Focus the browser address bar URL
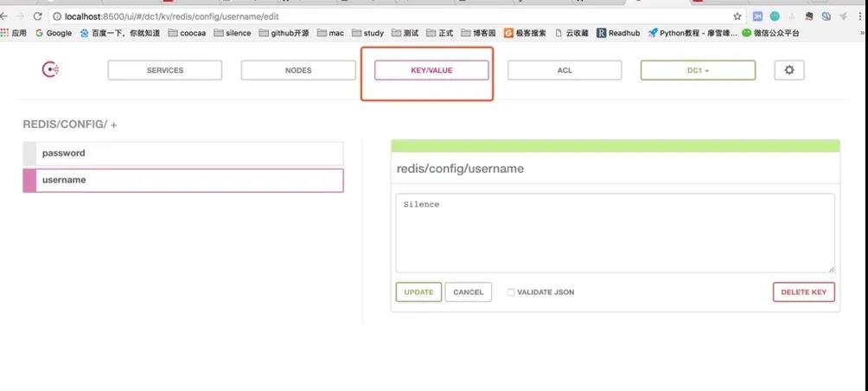Viewport: 868px width, 391px height. click(x=171, y=16)
